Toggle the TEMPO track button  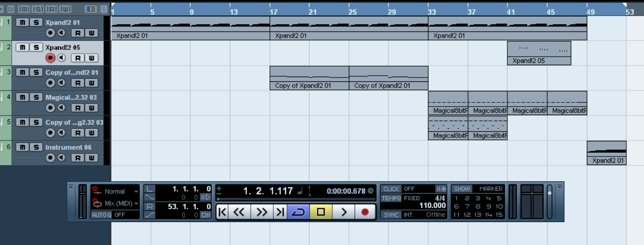coord(391,198)
